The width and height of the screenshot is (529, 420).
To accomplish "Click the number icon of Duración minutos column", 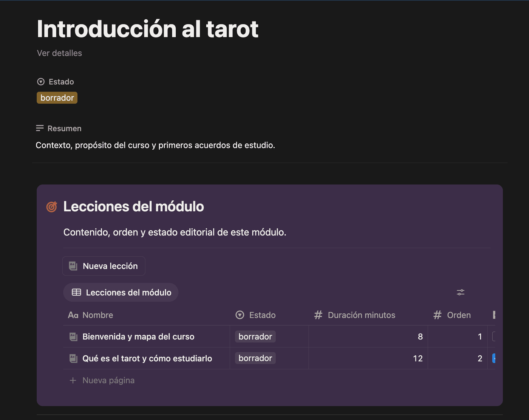I will 318,315.
